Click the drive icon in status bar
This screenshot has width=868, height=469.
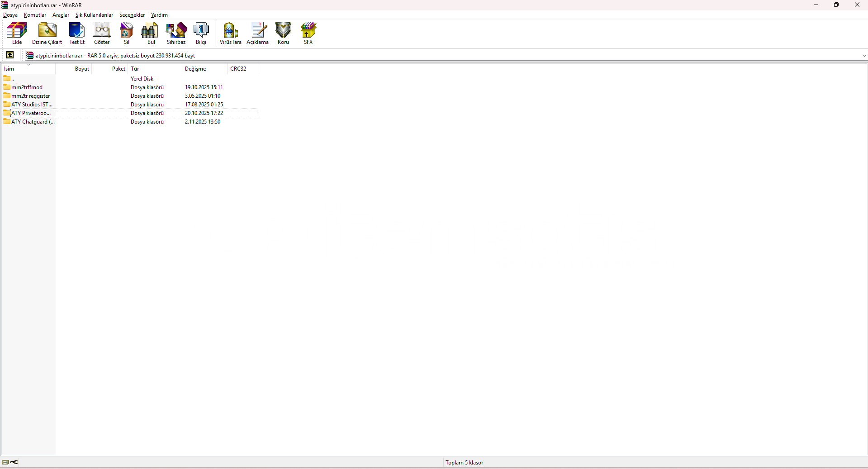pos(5,462)
